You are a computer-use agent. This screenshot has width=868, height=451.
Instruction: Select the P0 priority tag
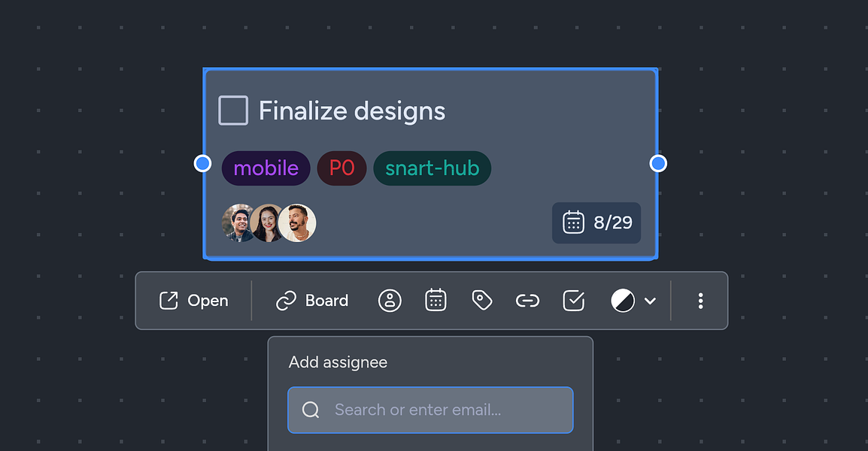(341, 168)
